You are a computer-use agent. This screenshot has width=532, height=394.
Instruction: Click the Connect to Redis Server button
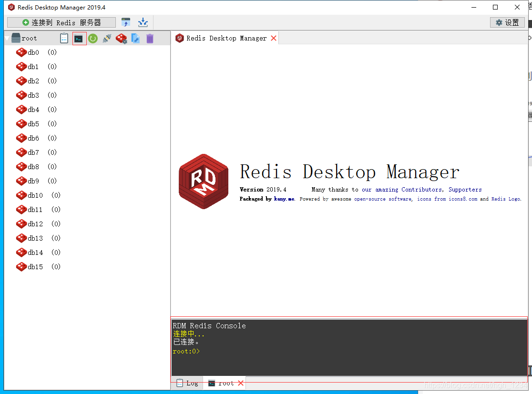pyautogui.click(x=61, y=23)
